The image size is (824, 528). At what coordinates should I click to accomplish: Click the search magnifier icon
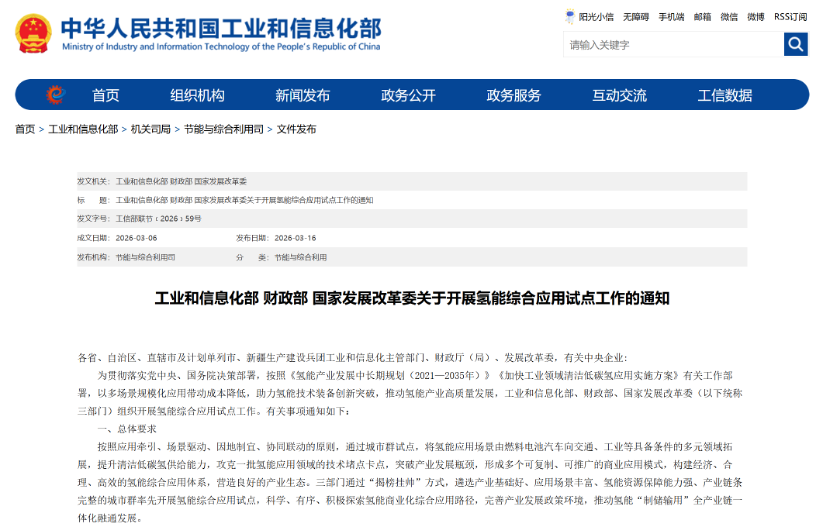(x=796, y=44)
